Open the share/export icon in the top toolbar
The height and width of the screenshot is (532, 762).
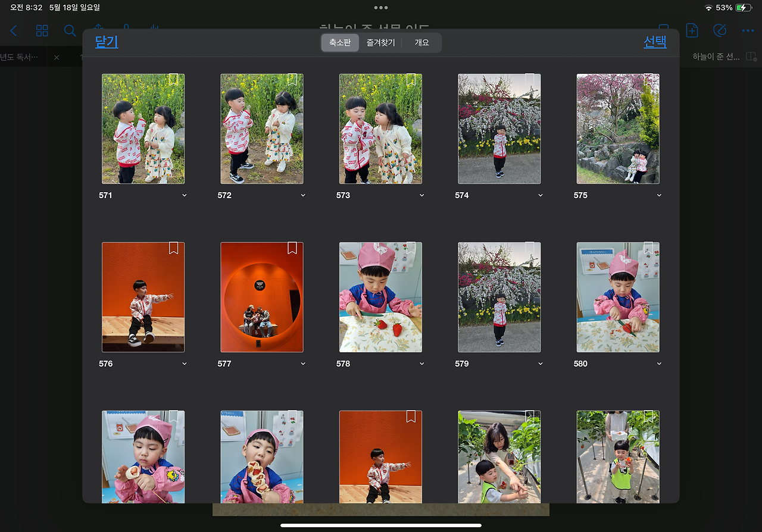(x=99, y=28)
